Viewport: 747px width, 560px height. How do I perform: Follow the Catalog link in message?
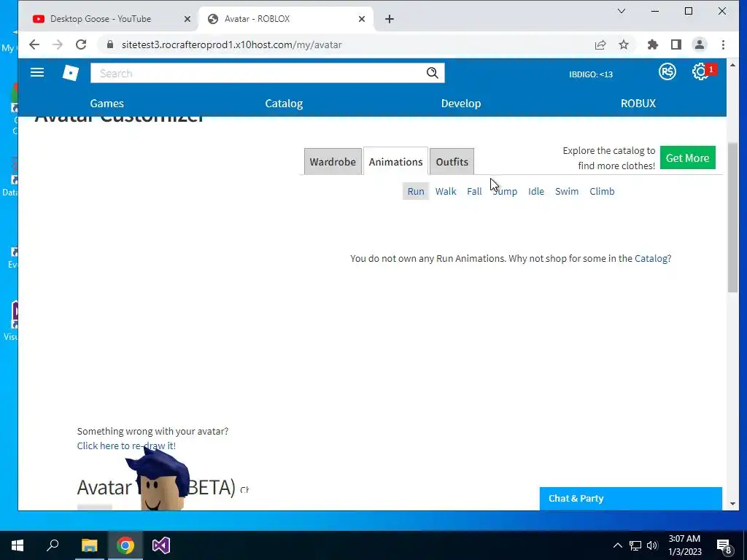(651, 259)
